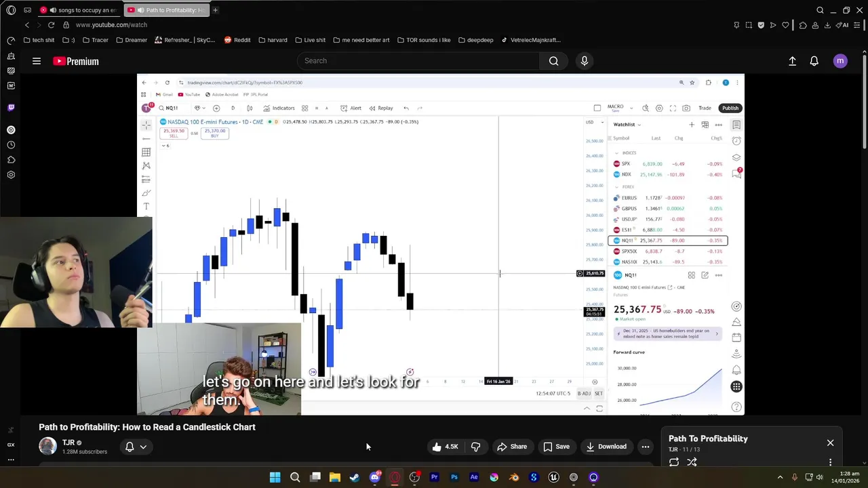Open After Effects from taskbar
Image resolution: width=868 pixels, height=488 pixels.
click(x=474, y=477)
